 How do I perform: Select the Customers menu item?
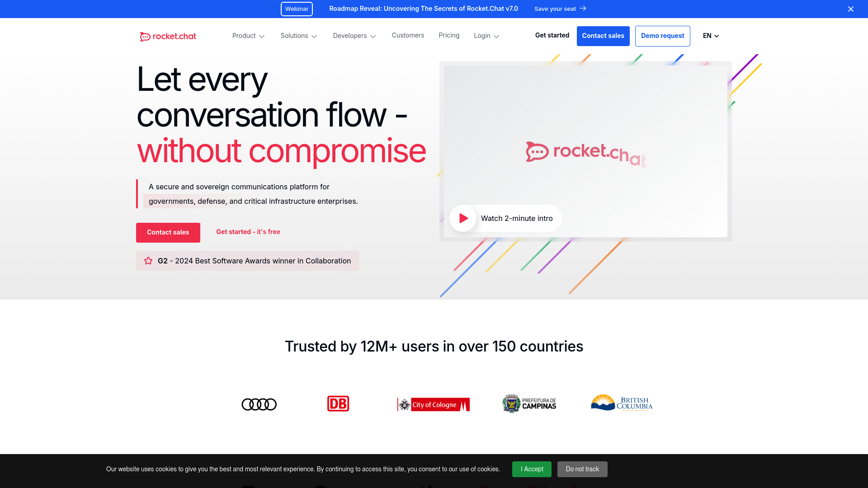click(408, 35)
